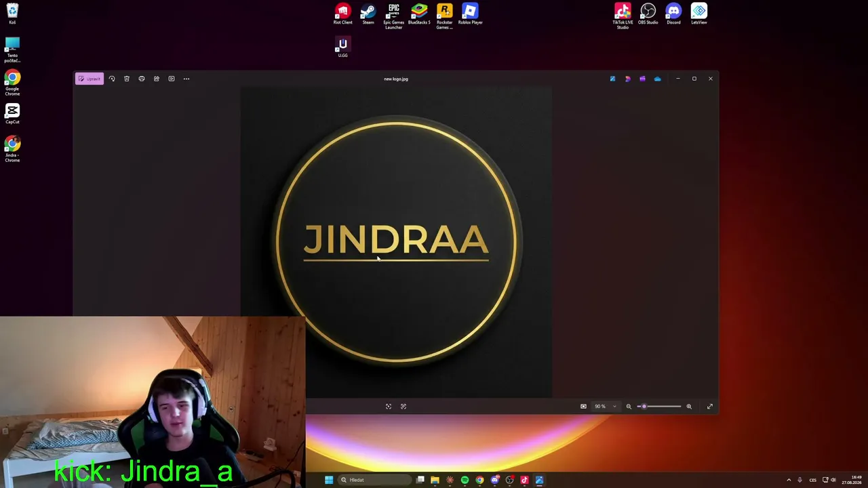Viewport: 868px width, 488px height.
Task: Click the Photos app taskbar icon
Action: click(539, 480)
